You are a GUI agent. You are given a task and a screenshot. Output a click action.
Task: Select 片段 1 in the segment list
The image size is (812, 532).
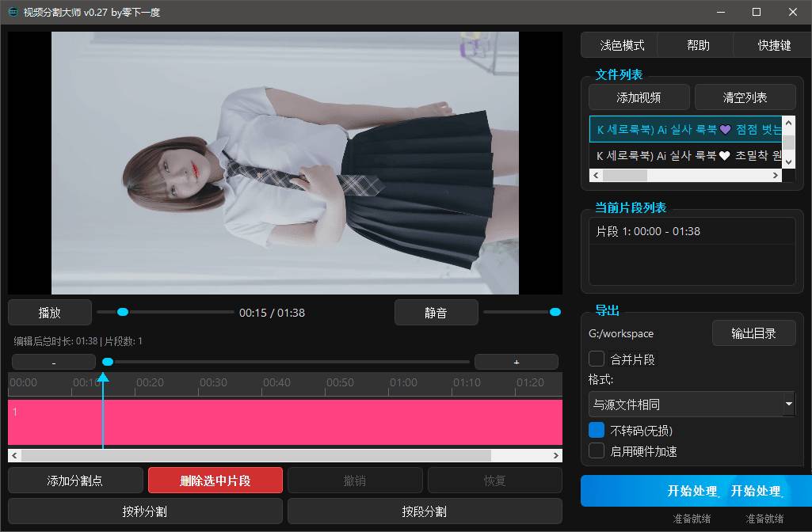point(659,230)
